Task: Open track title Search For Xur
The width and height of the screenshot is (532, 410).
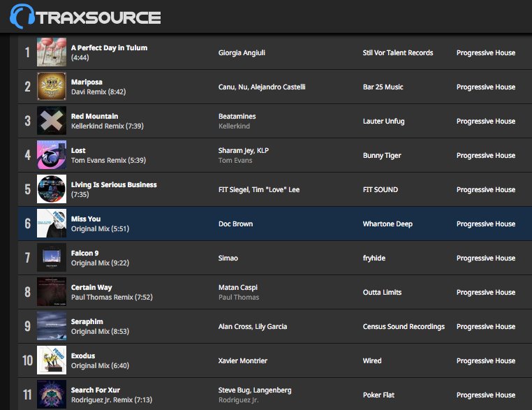Action: (x=96, y=390)
